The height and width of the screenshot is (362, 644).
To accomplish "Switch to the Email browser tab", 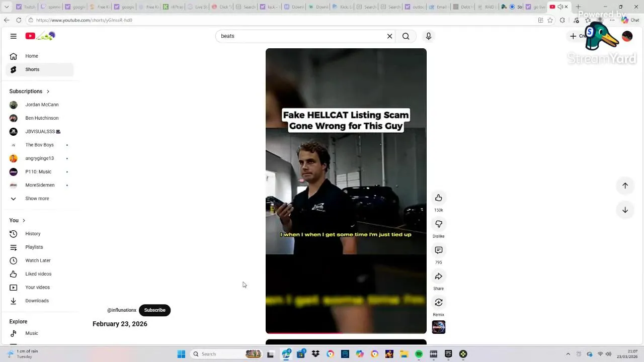I will coord(438,7).
